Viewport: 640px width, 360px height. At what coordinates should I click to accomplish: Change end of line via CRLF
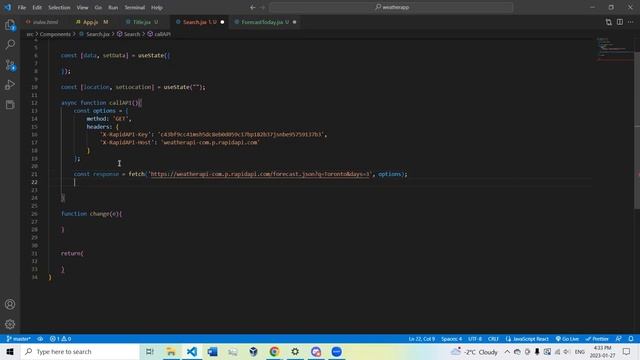pyautogui.click(x=493, y=339)
